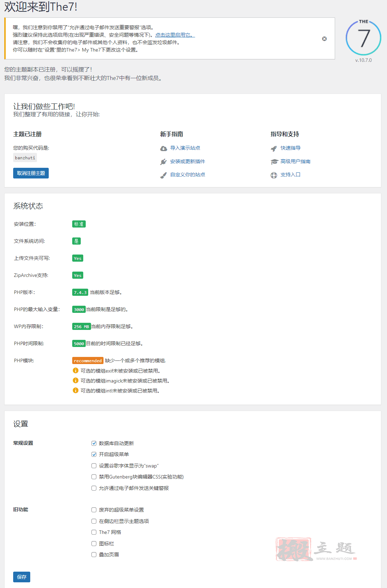This screenshot has height=588, width=387.
Task: Click PHP version badge 7.4.3
Action: [80, 292]
